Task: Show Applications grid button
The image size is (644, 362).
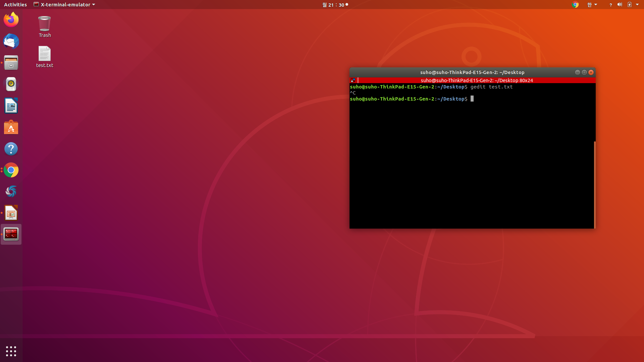Action: pyautogui.click(x=11, y=351)
